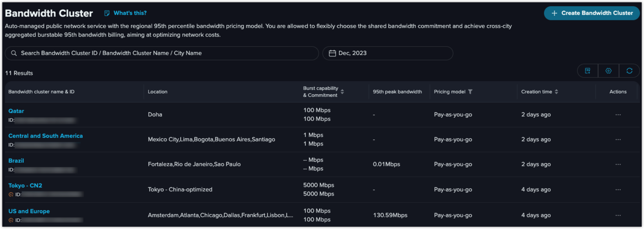This screenshot has width=644, height=229.
Task: Open more actions for Tokyo - CN2
Action: 618,190
